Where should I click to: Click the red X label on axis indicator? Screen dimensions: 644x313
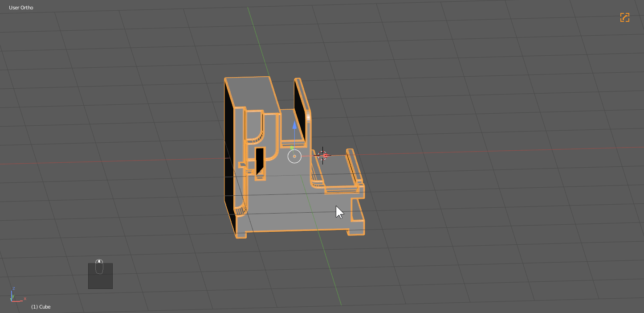point(25,299)
